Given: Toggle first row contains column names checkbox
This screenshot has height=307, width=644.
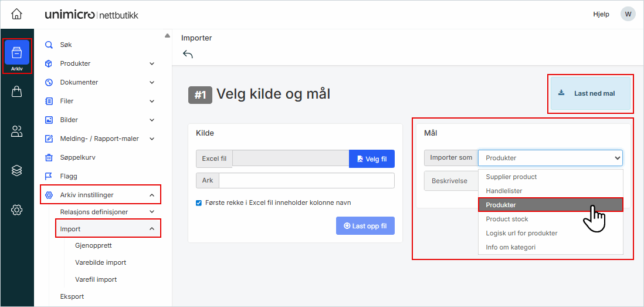Looking at the screenshot, I should pyautogui.click(x=199, y=203).
